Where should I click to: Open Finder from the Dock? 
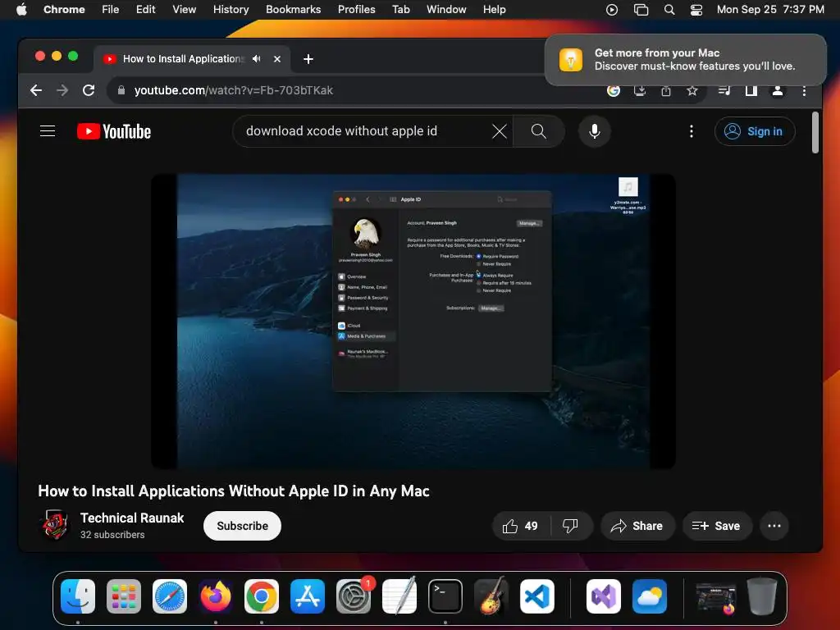(78, 596)
